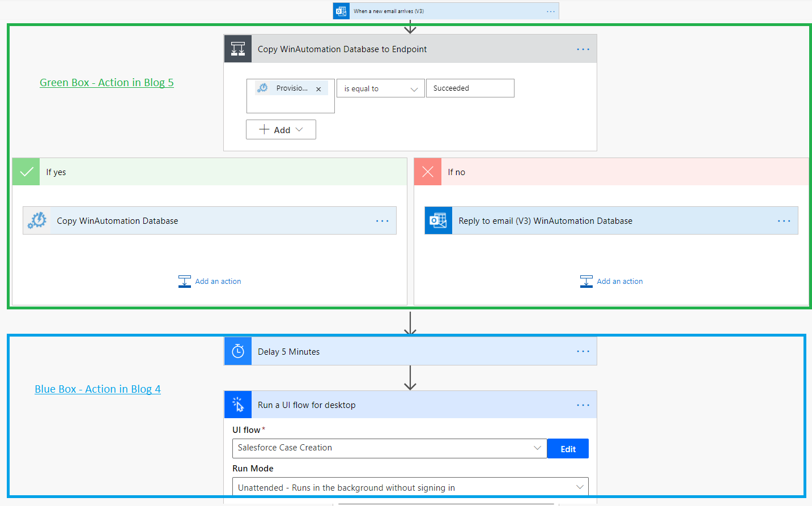The image size is (812, 506).
Task: Click the red X icon on If no
Action: point(428,172)
